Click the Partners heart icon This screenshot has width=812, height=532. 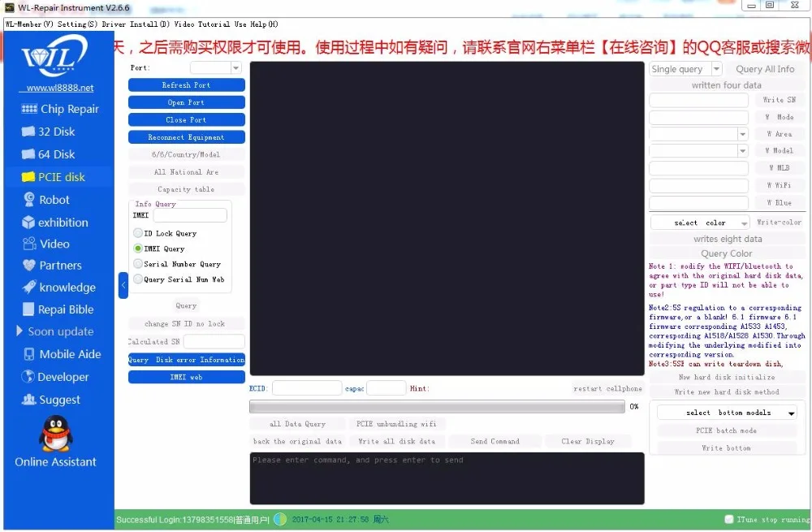(x=29, y=266)
